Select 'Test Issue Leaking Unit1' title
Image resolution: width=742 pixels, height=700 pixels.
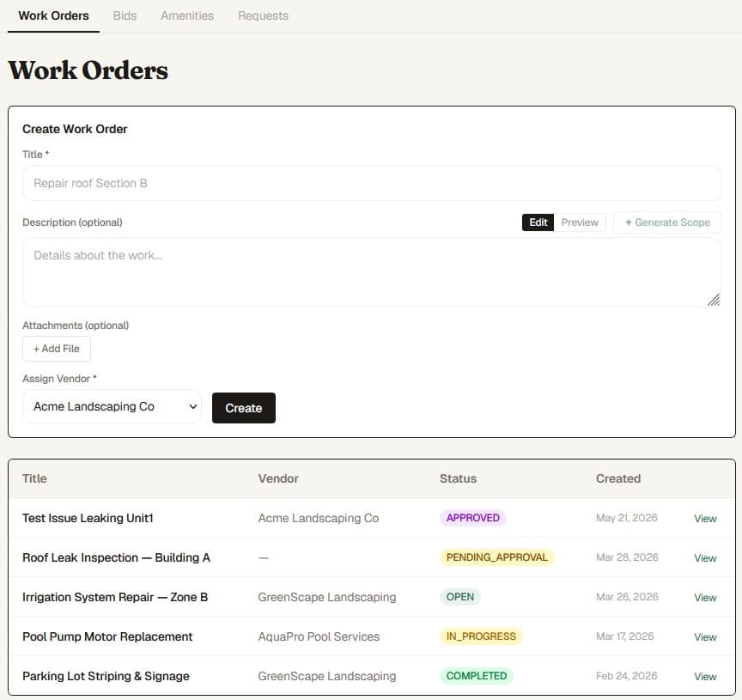88,518
